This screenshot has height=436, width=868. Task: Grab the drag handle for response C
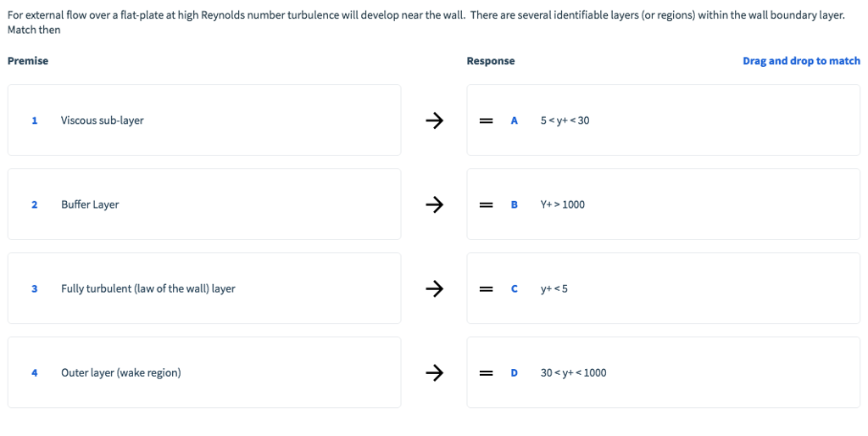(x=487, y=288)
